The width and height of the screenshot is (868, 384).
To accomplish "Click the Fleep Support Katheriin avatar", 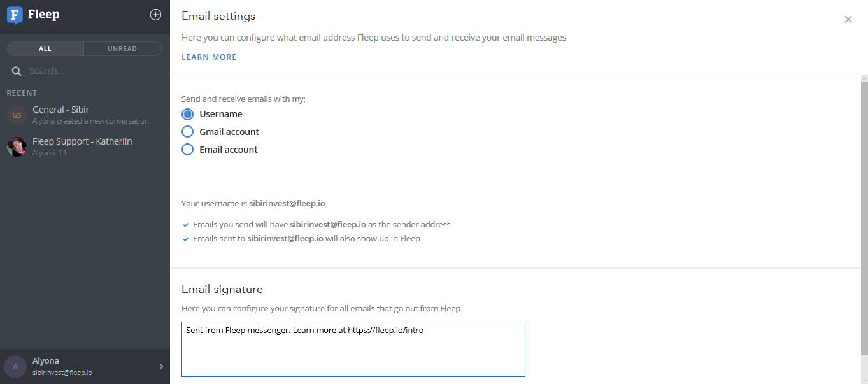I will tap(17, 147).
